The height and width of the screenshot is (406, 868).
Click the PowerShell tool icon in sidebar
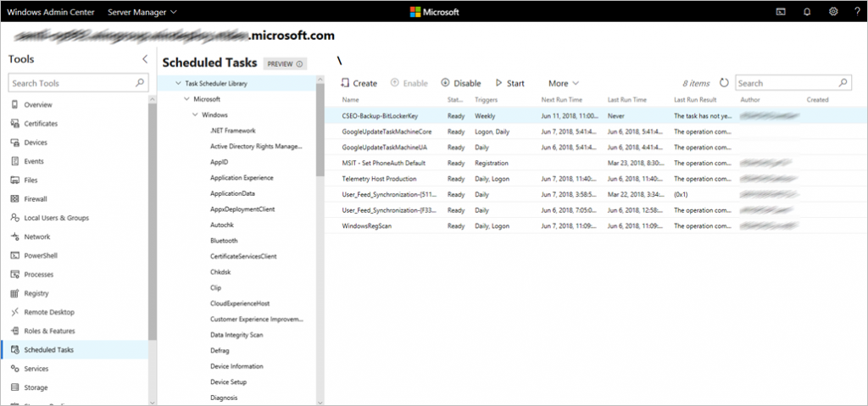click(14, 255)
